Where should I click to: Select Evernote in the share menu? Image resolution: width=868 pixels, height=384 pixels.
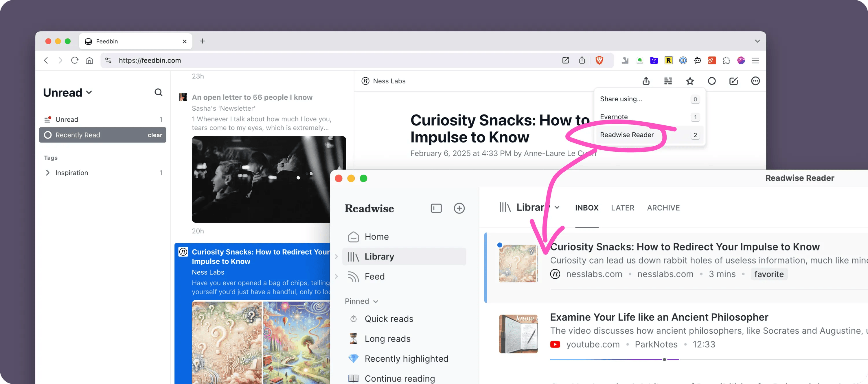[x=614, y=117]
